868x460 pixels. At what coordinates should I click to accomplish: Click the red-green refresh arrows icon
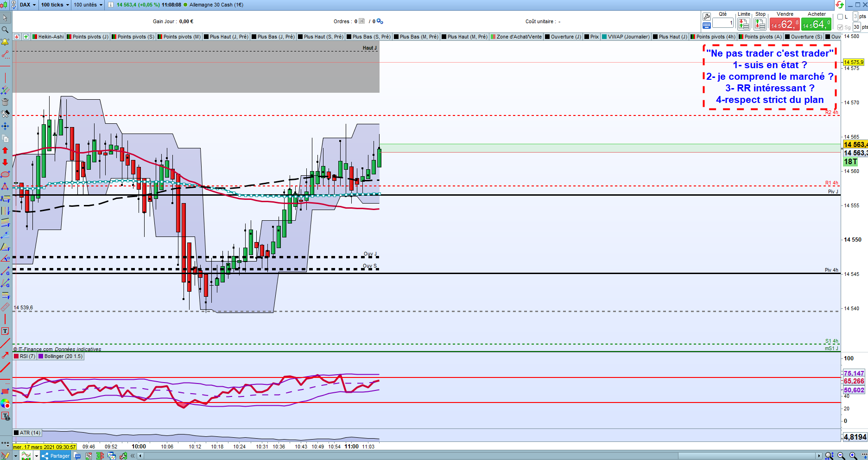click(x=839, y=5)
